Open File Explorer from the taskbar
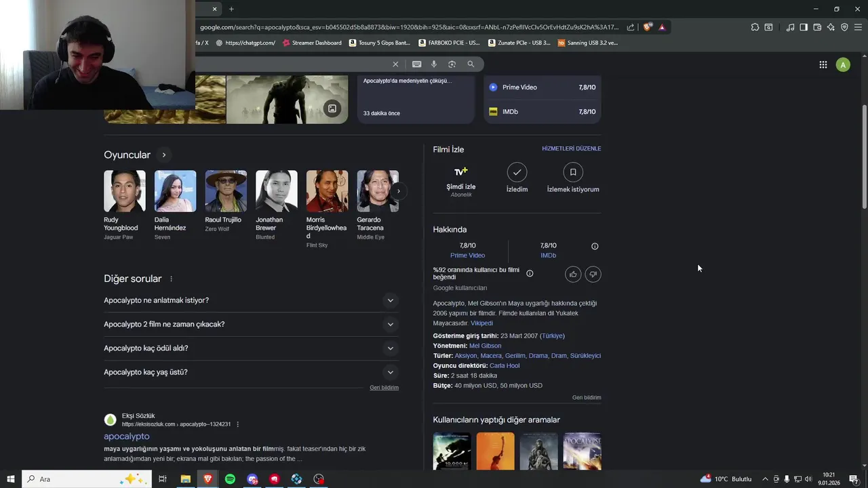Image resolution: width=868 pixels, height=488 pixels. 185,479
